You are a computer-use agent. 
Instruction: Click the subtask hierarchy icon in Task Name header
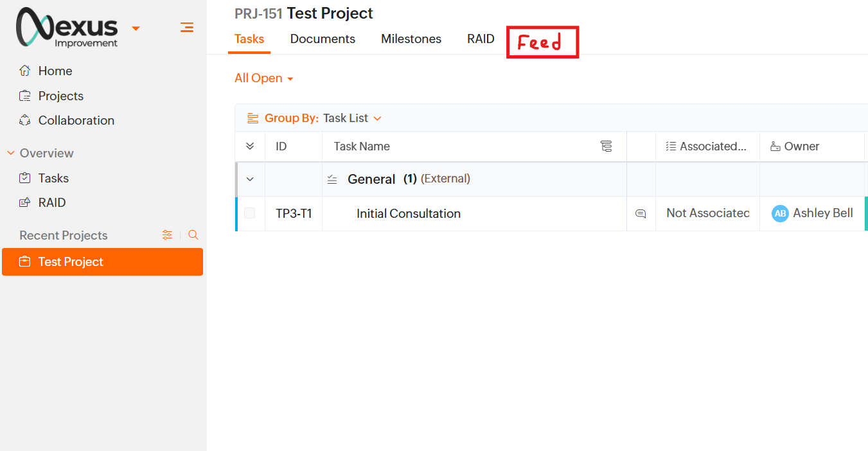[606, 146]
